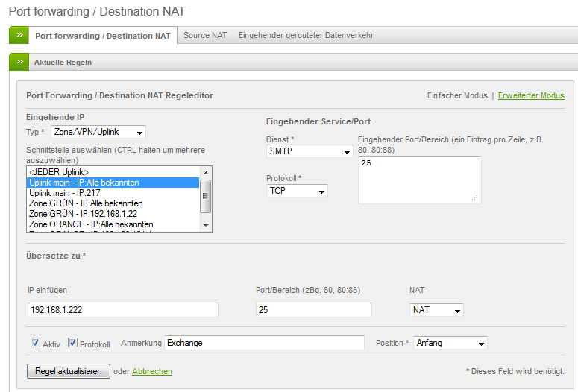Open Eingehender gerouteter Datenverkehr tab
578x392 pixels.
306,36
